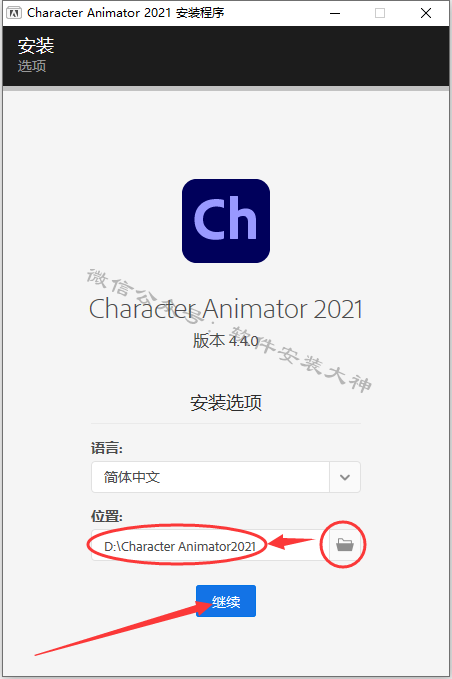Click the Adobe icon in the title bar
This screenshot has height=679, width=452.
tap(13, 13)
